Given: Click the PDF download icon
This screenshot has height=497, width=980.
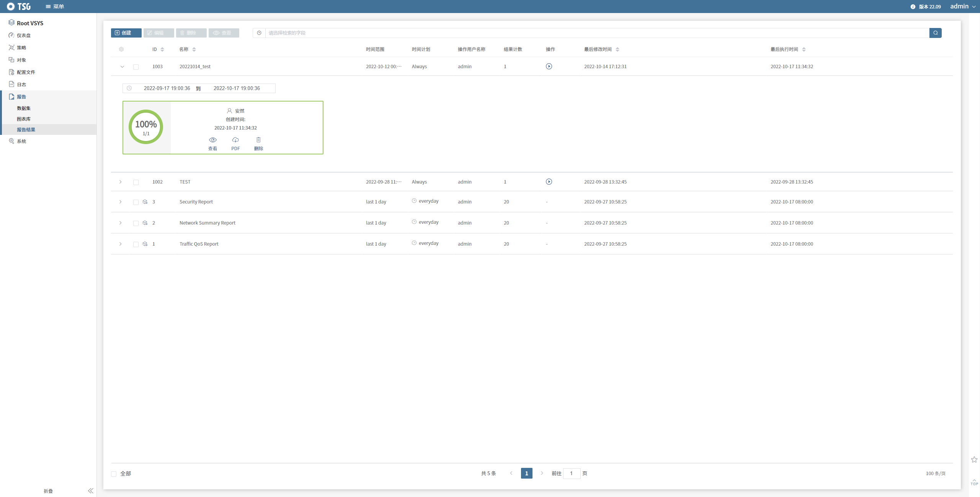Looking at the screenshot, I should 235,140.
